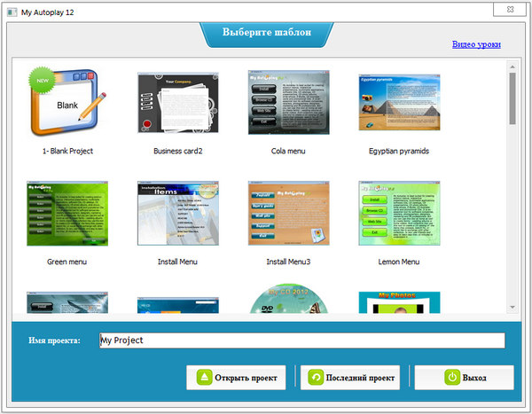Choose the My Photos template thumbnail
The image size is (532, 414).
coord(399,301)
